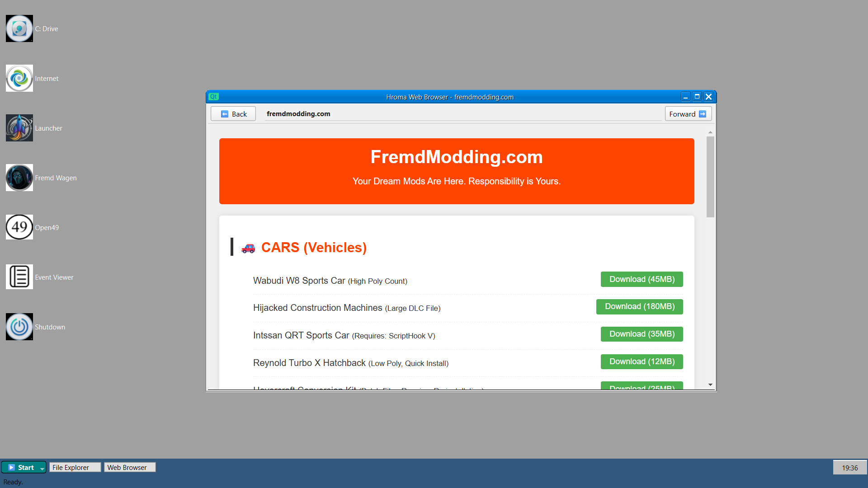This screenshot has height=488, width=868.
Task: Click the fremdmodding.com address bar
Action: [452, 113]
